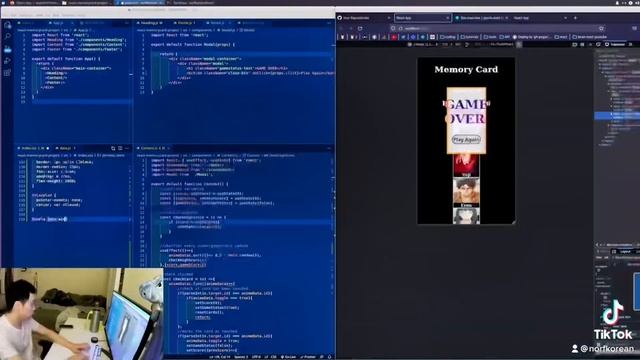The image size is (640, 360).
Task: Open the Explorer view in VS Code activity bar
Action: pyautogui.click(x=8, y=26)
